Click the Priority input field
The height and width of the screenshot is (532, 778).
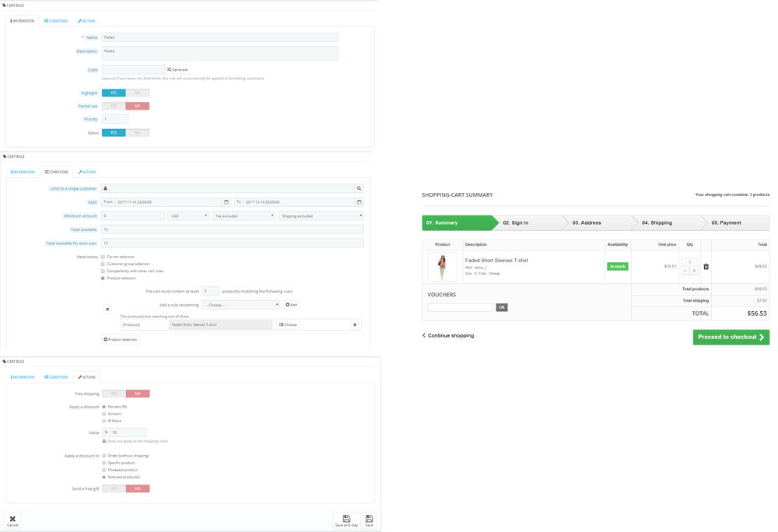[115, 119]
